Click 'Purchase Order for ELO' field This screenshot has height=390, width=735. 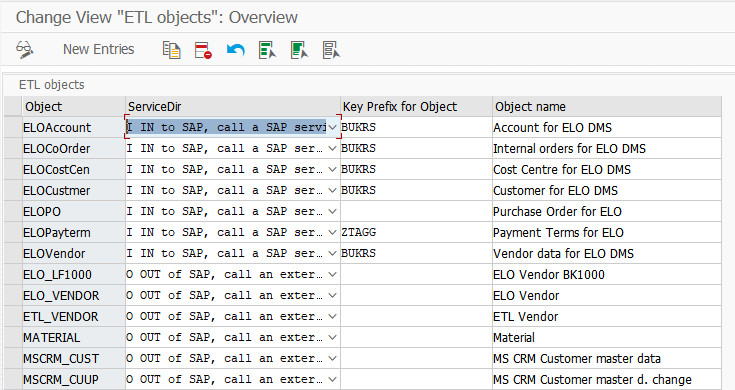pyautogui.click(x=607, y=211)
